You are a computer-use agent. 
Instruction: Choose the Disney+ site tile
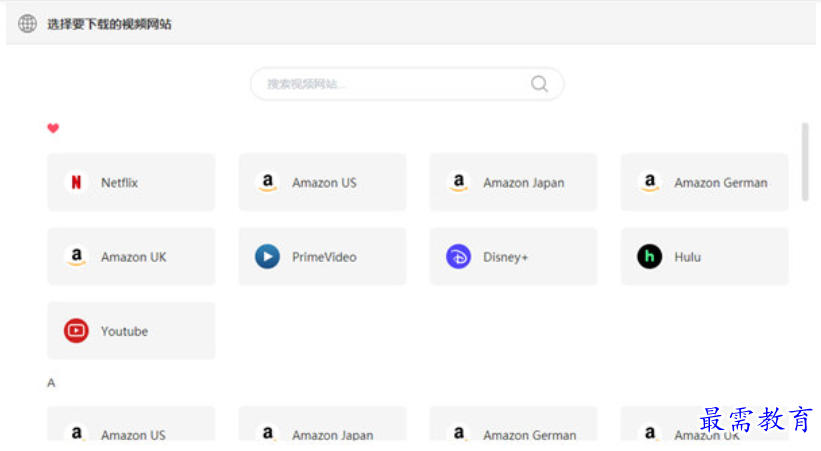513,257
